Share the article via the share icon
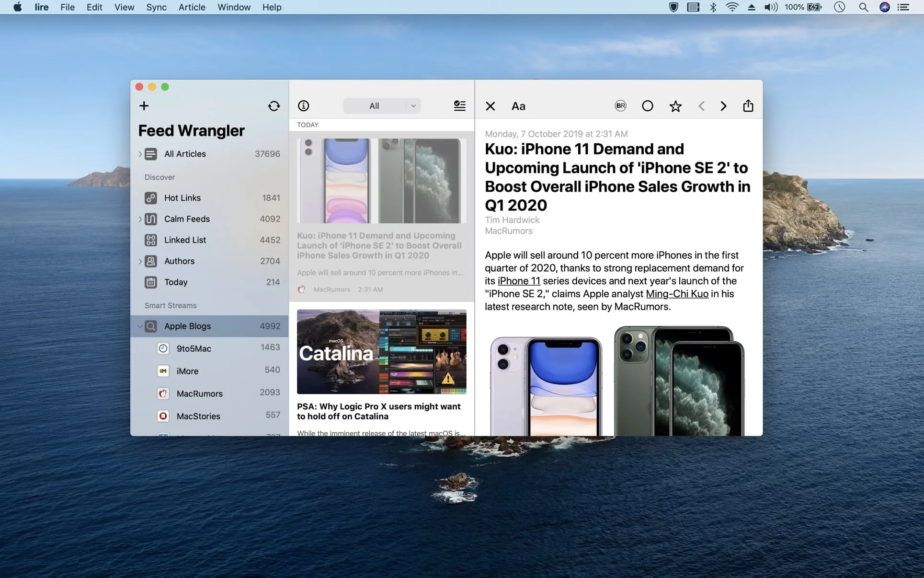The image size is (924, 578). 748,106
